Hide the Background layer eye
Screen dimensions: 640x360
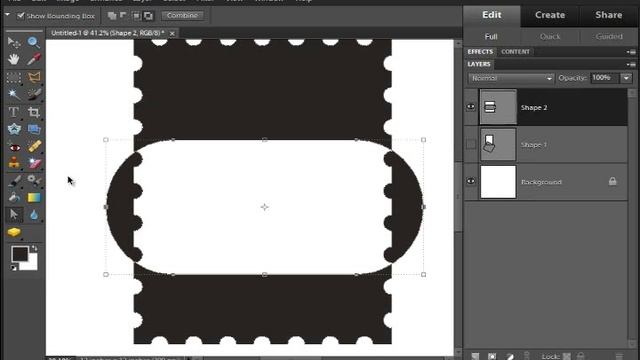[471, 181]
